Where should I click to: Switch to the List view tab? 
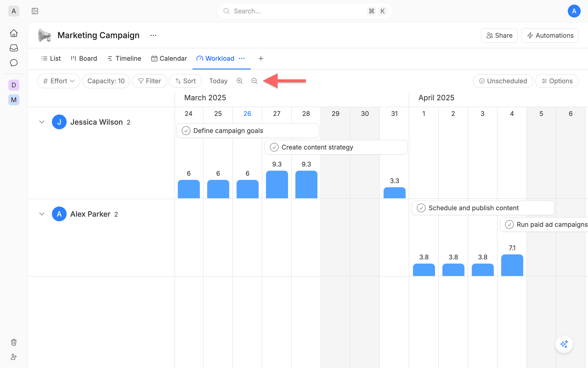pyautogui.click(x=51, y=58)
